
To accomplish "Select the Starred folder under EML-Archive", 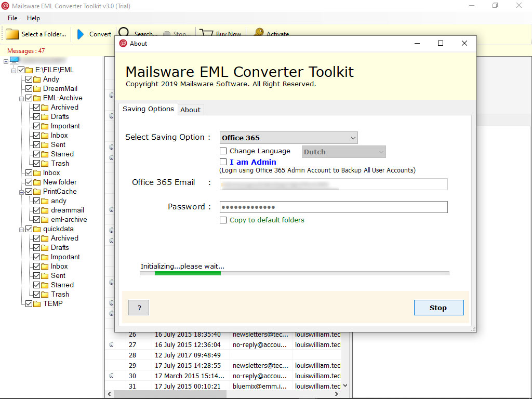I will [x=62, y=154].
